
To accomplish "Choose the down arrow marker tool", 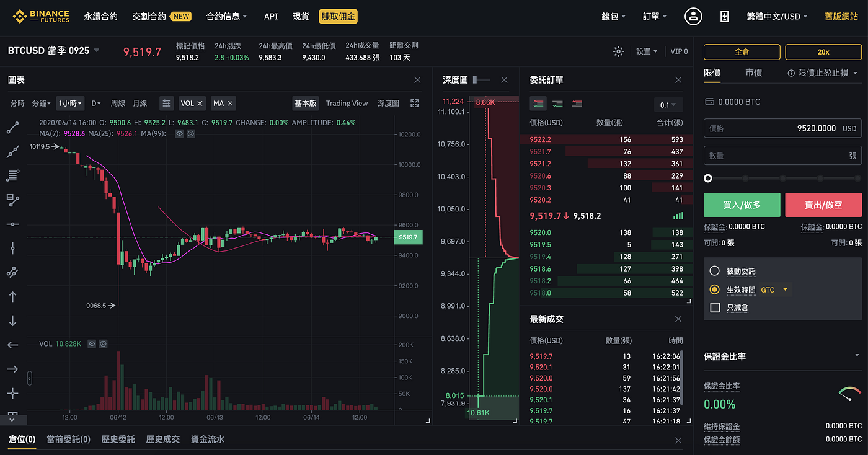I will click(x=12, y=320).
